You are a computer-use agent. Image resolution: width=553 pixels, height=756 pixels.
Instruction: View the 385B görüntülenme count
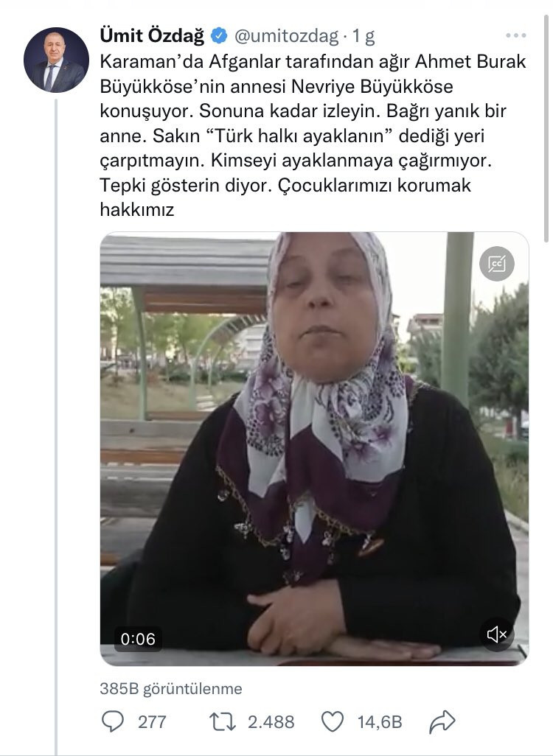[171, 688]
